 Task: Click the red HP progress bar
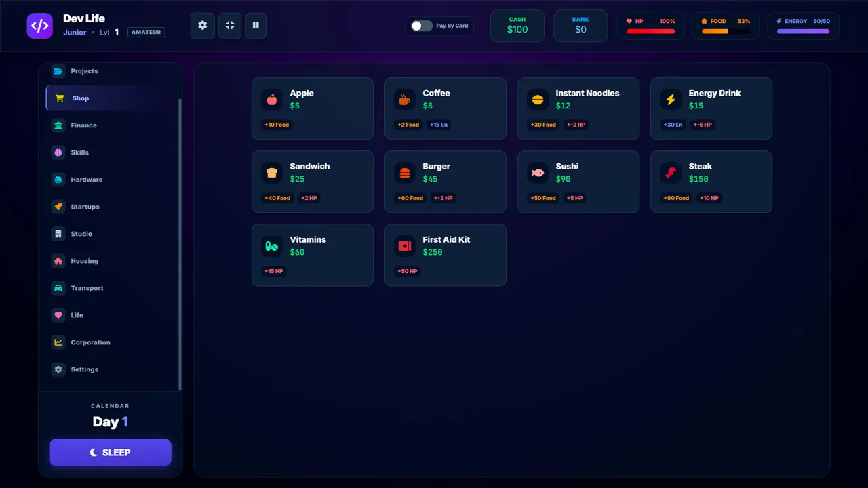point(651,31)
